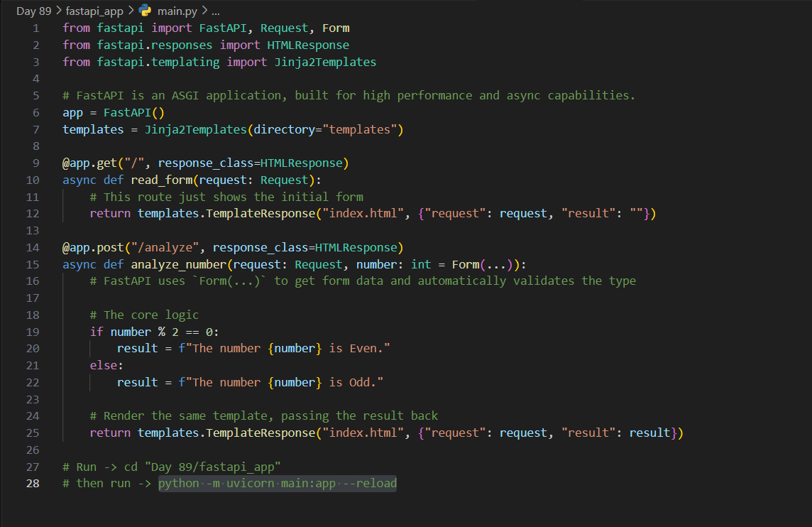Click line number 1 in gutter
The height and width of the screenshot is (527, 812).
click(x=35, y=28)
